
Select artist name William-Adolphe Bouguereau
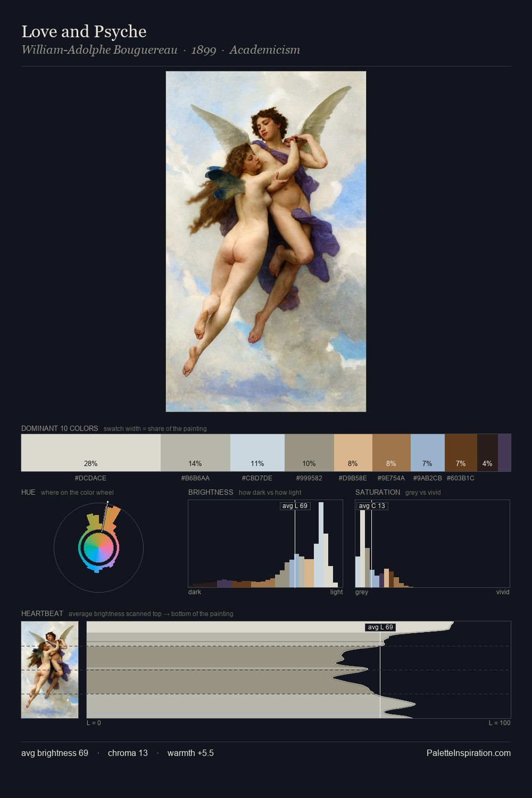(99, 50)
